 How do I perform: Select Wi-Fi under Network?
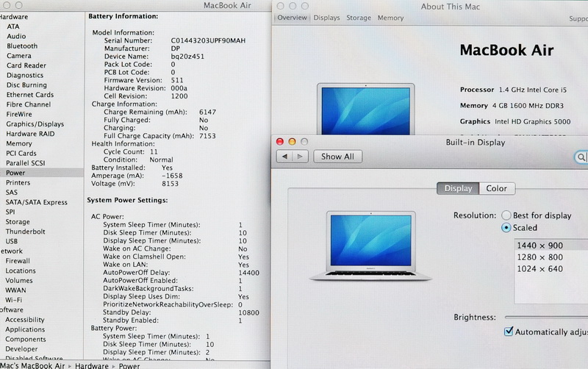pos(13,300)
